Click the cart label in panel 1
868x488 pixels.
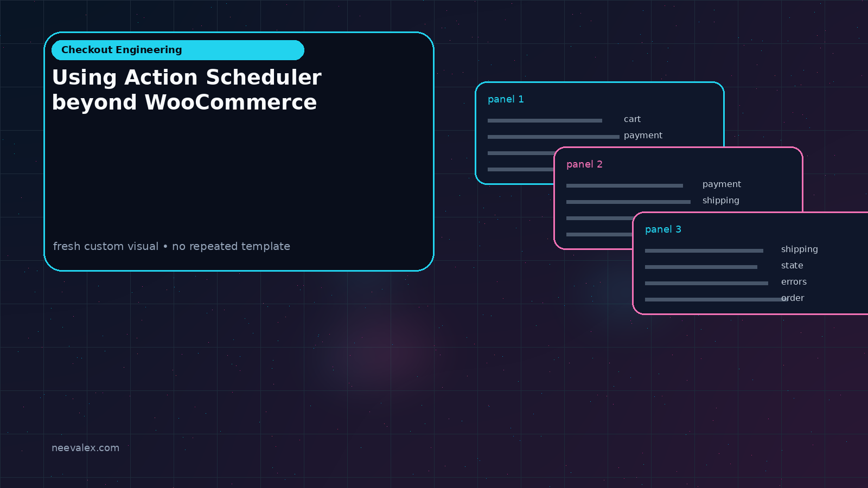(x=632, y=119)
